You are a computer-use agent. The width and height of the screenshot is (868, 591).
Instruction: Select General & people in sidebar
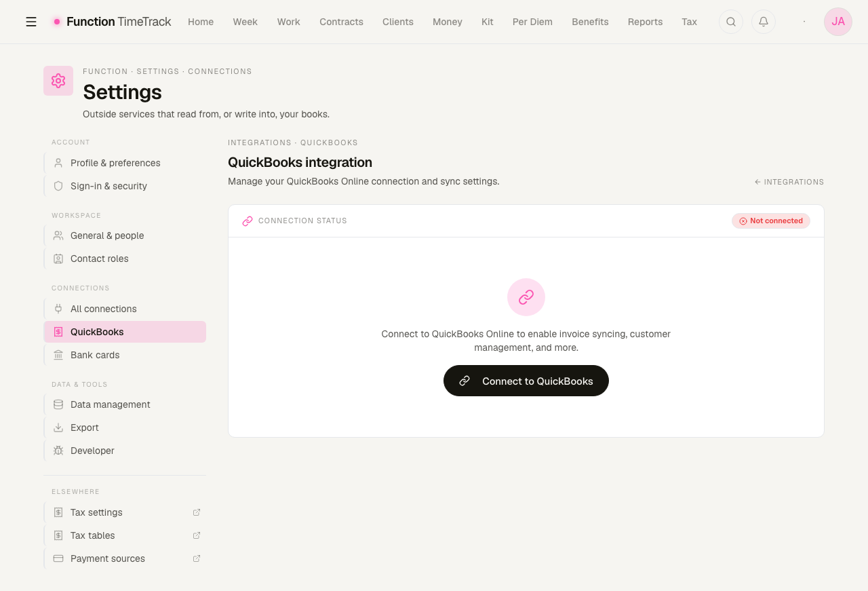(125, 235)
